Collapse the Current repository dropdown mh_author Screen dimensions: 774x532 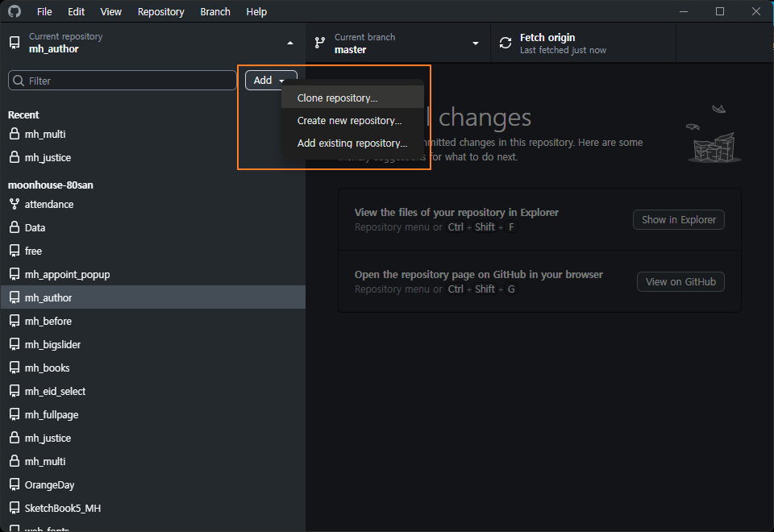coord(152,43)
